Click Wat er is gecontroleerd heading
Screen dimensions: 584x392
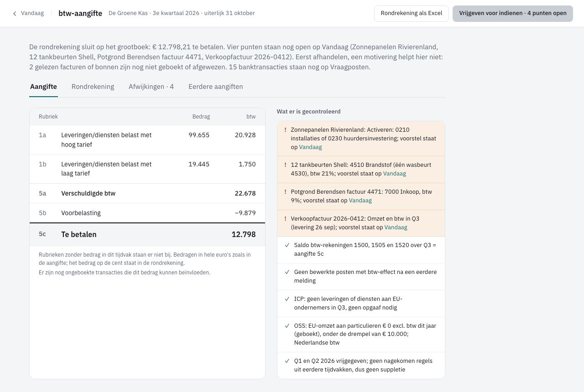click(308, 111)
